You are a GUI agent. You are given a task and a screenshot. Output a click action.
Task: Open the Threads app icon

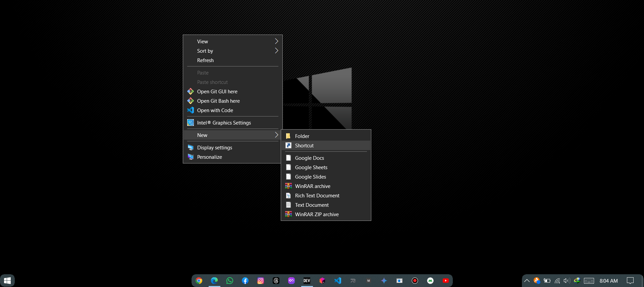pos(276,281)
